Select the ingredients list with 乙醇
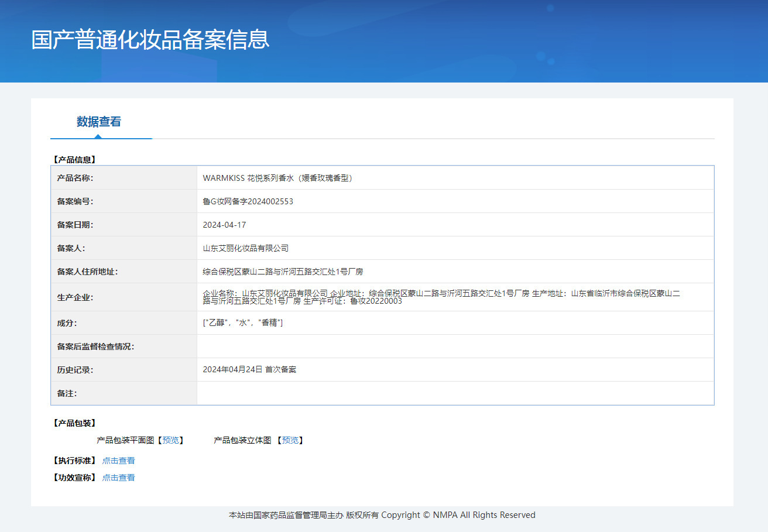768x532 pixels. 242,323
